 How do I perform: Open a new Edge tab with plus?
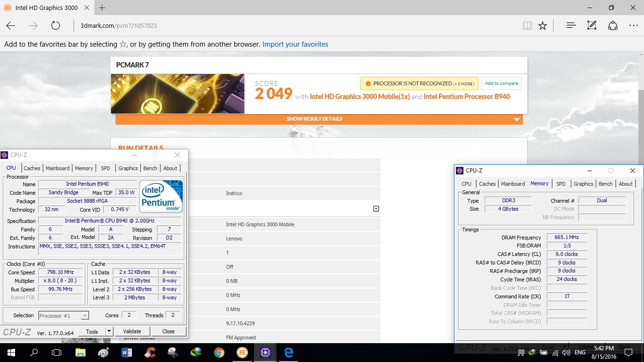(102, 8)
